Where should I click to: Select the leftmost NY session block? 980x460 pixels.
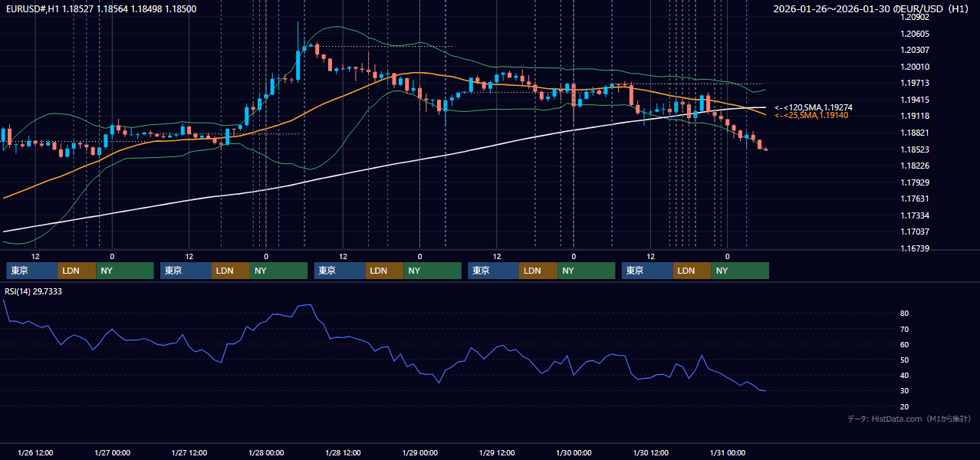(125, 271)
